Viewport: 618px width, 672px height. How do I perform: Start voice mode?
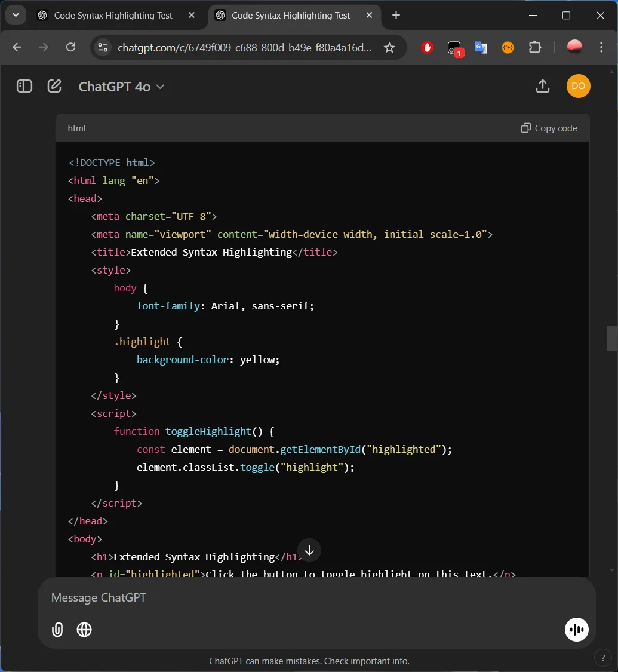click(x=576, y=630)
